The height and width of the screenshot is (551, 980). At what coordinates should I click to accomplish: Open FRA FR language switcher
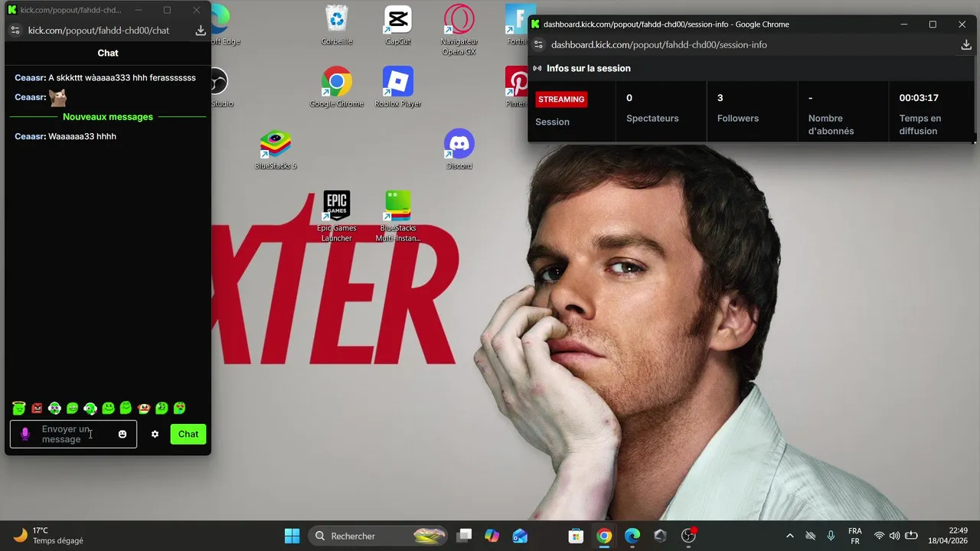tap(855, 536)
